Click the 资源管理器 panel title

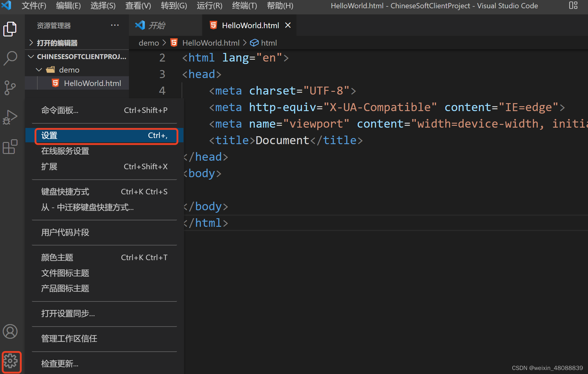click(x=54, y=25)
